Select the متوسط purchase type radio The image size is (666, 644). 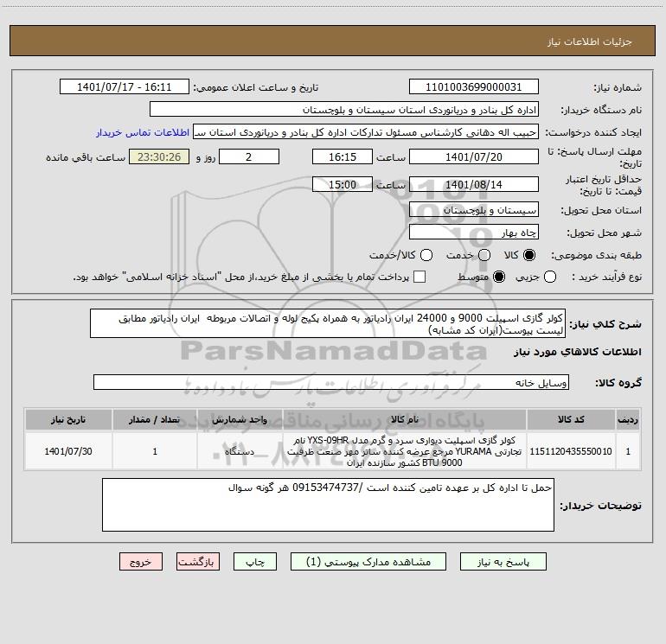pos(499,277)
